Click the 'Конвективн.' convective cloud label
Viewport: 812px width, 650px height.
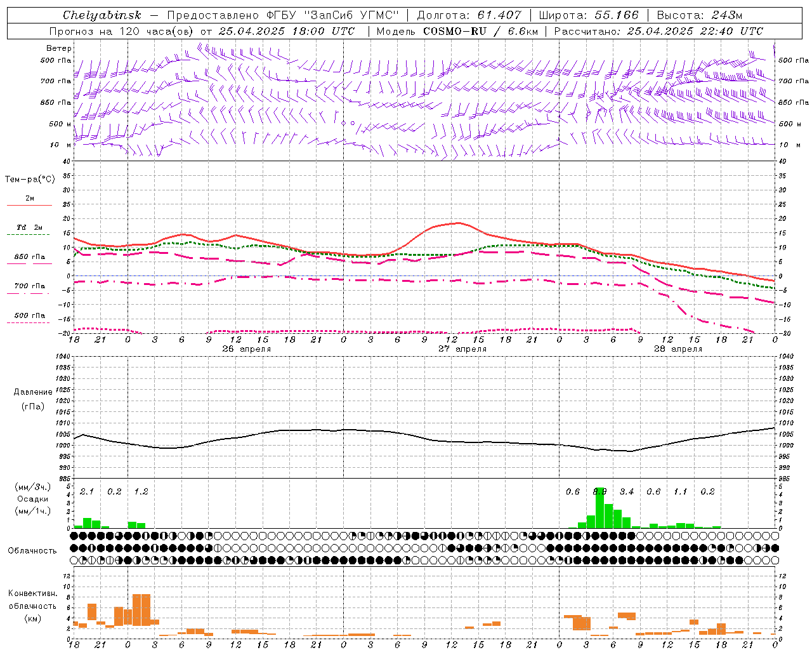tap(32, 594)
